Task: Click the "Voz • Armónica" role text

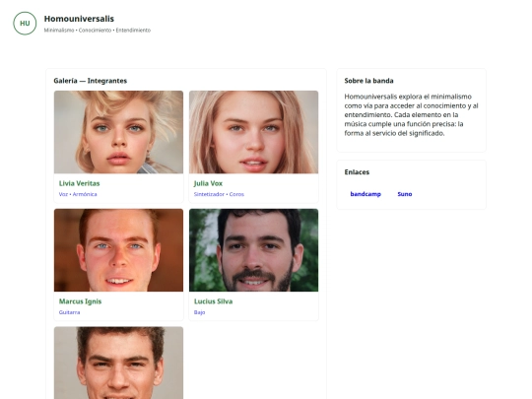Action: click(x=78, y=194)
